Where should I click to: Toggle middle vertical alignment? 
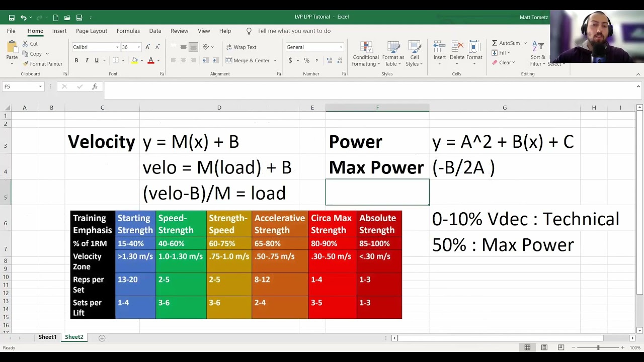point(183,47)
